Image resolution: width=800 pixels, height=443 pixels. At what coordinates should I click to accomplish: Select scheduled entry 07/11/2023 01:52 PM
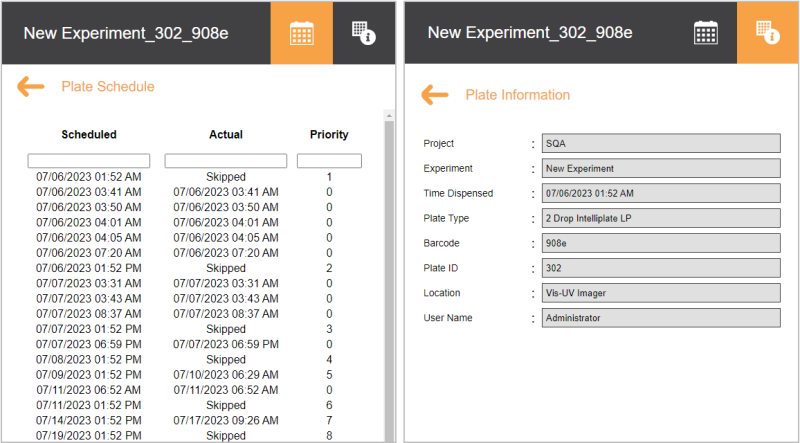(x=89, y=405)
